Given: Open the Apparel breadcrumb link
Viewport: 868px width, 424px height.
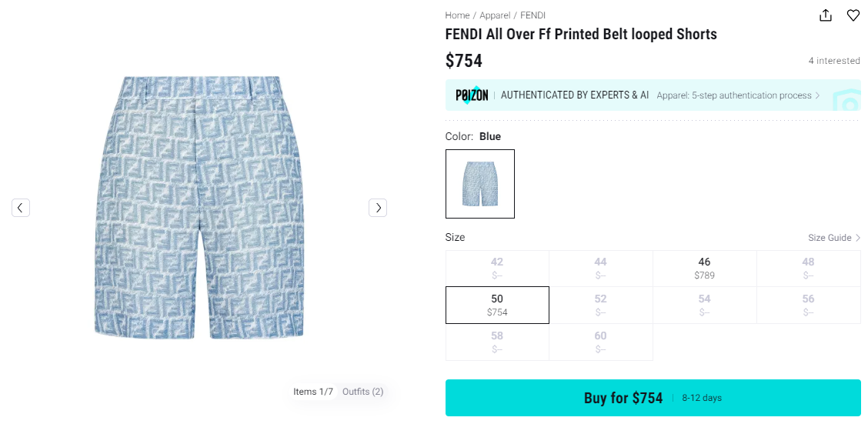Looking at the screenshot, I should 496,15.
